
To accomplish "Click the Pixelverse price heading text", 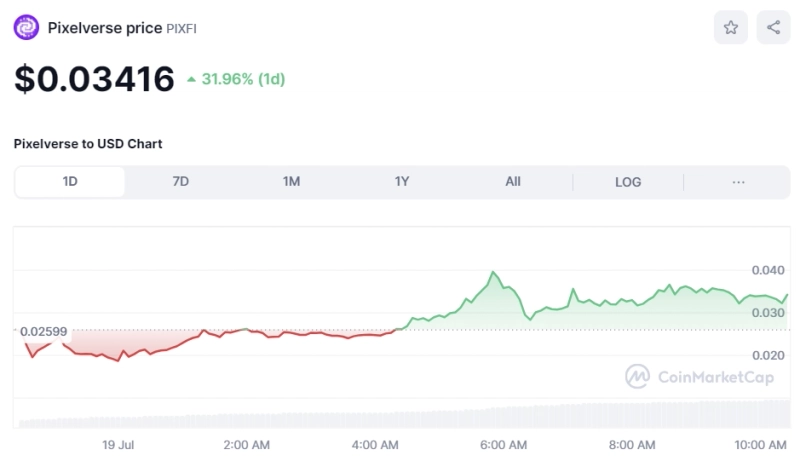I will (x=104, y=28).
